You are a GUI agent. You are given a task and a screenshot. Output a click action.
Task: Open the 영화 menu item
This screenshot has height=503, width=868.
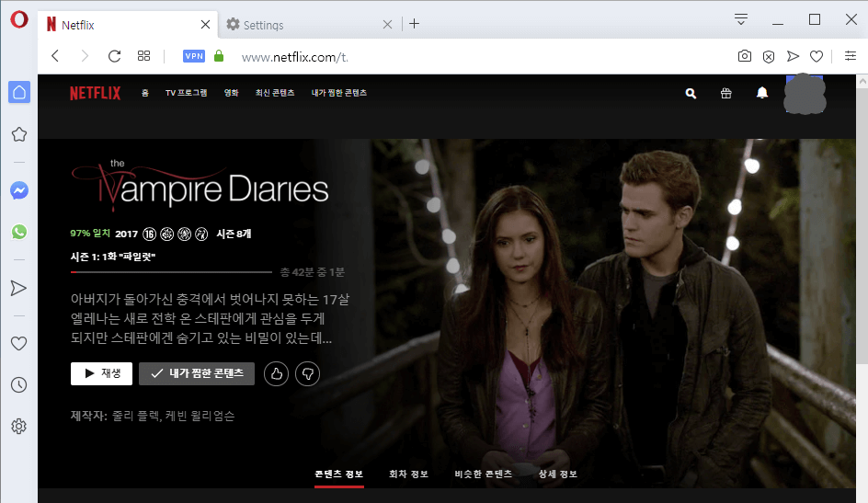click(x=232, y=93)
